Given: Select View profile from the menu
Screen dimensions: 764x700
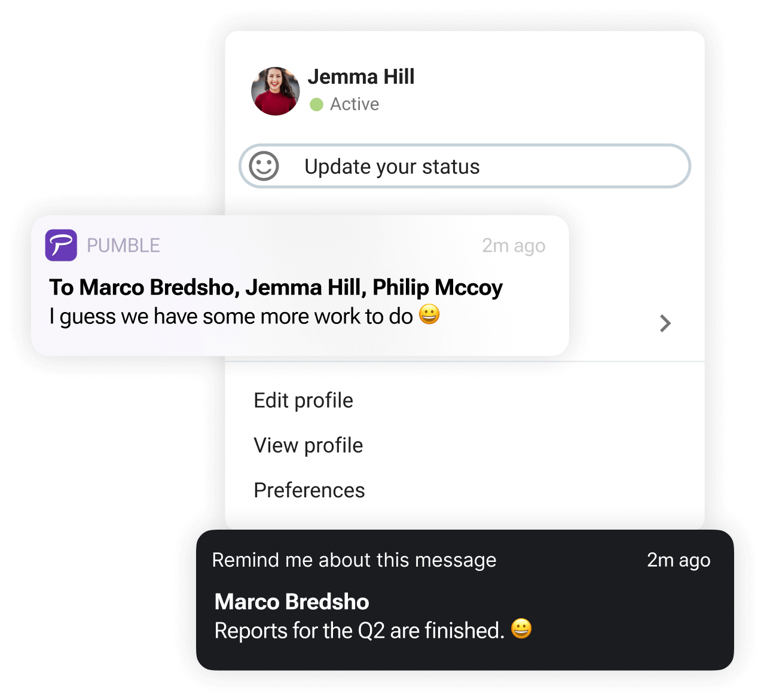Looking at the screenshot, I should coord(308,445).
